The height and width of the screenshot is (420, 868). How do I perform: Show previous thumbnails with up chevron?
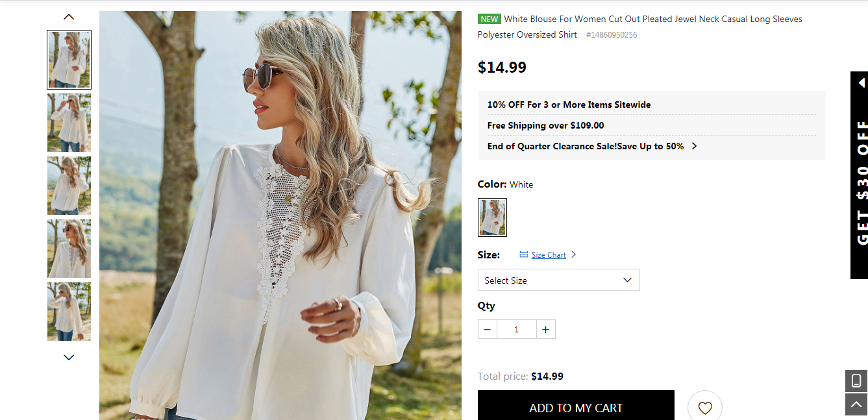pyautogui.click(x=69, y=17)
